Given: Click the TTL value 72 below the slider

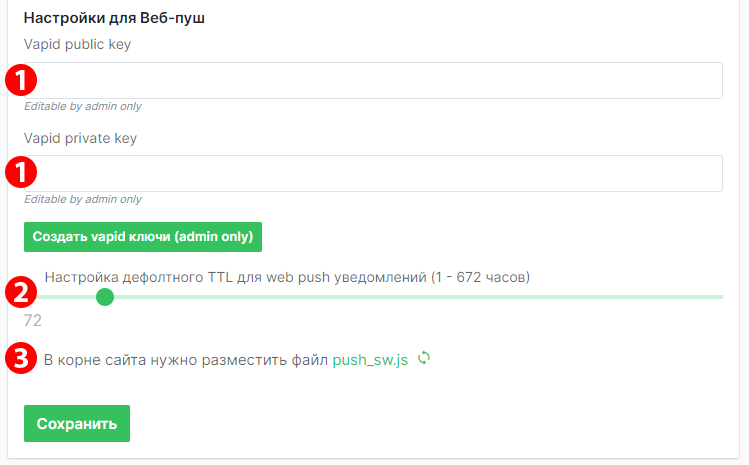Looking at the screenshot, I should click(33, 321).
